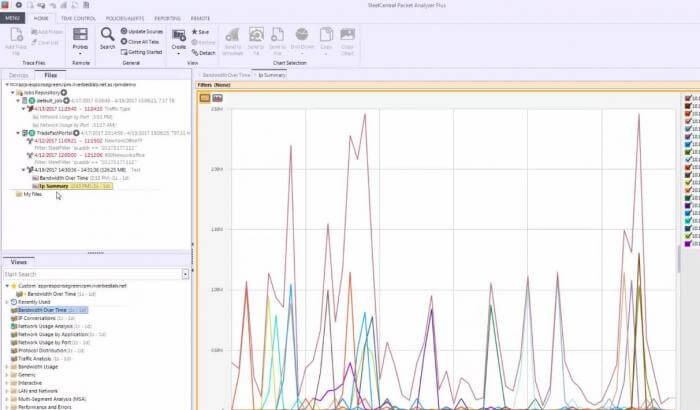Click the Copy Chart icon
This screenshot has height=410, width=700.
tap(347, 34)
